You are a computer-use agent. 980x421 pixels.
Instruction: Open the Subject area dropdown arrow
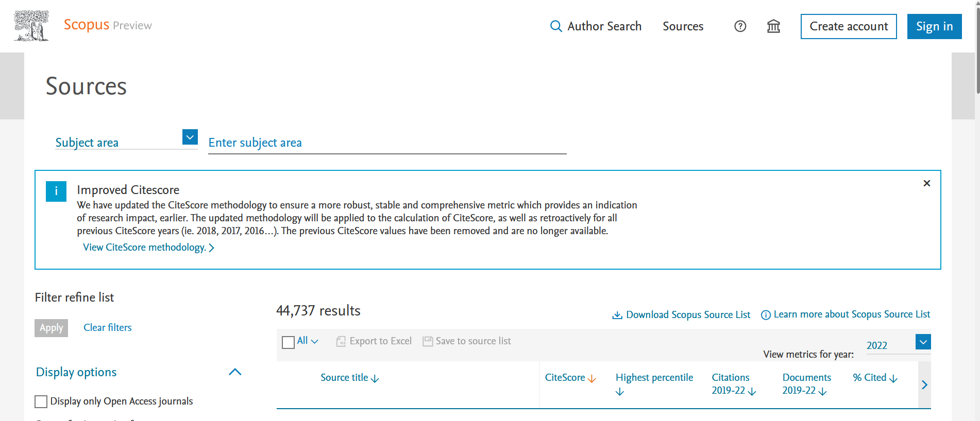(x=190, y=137)
